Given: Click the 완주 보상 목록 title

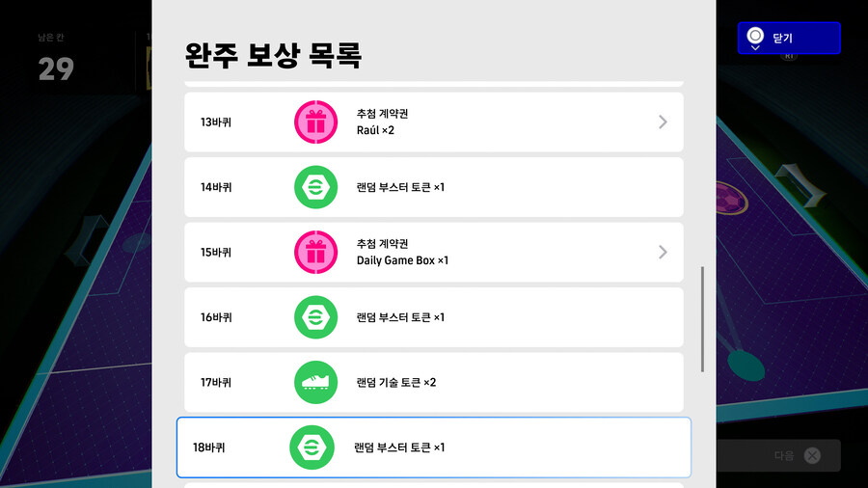Looking at the screenshot, I should point(273,55).
